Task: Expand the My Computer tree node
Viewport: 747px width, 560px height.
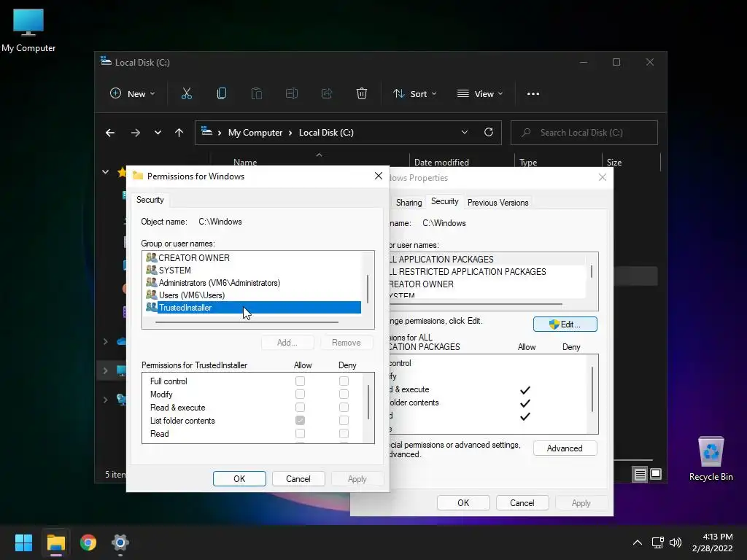Action: click(x=105, y=370)
